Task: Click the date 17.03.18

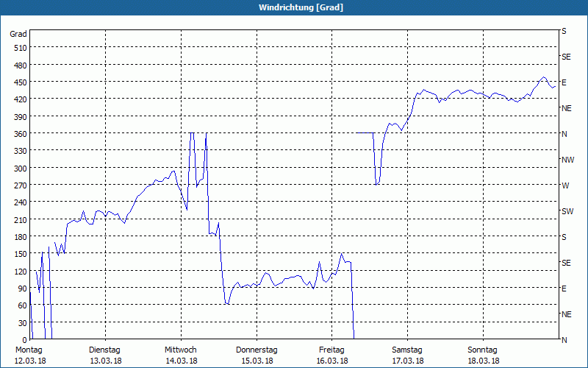Action: (x=408, y=361)
